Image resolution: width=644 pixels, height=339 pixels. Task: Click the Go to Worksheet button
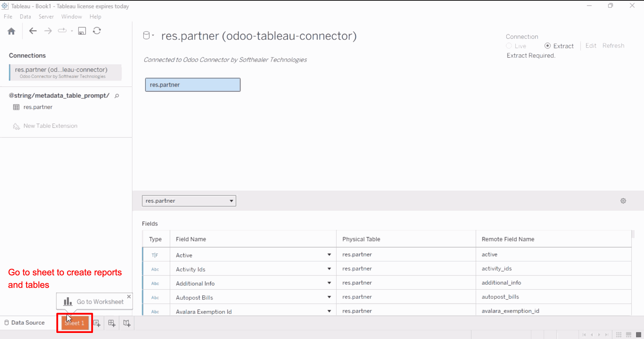point(94,302)
